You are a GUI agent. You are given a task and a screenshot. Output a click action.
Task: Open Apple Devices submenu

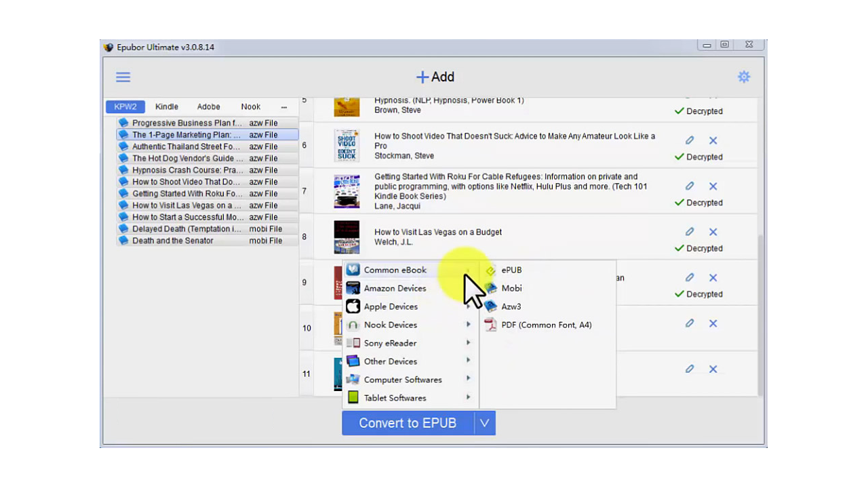[411, 306]
